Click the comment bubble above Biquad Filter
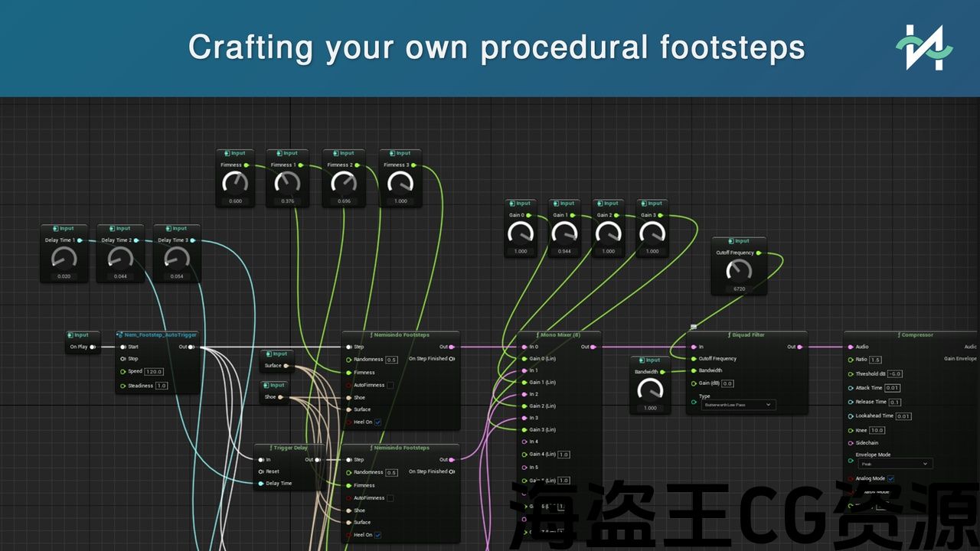Image resolution: width=980 pixels, height=551 pixels. pyautogui.click(x=694, y=327)
